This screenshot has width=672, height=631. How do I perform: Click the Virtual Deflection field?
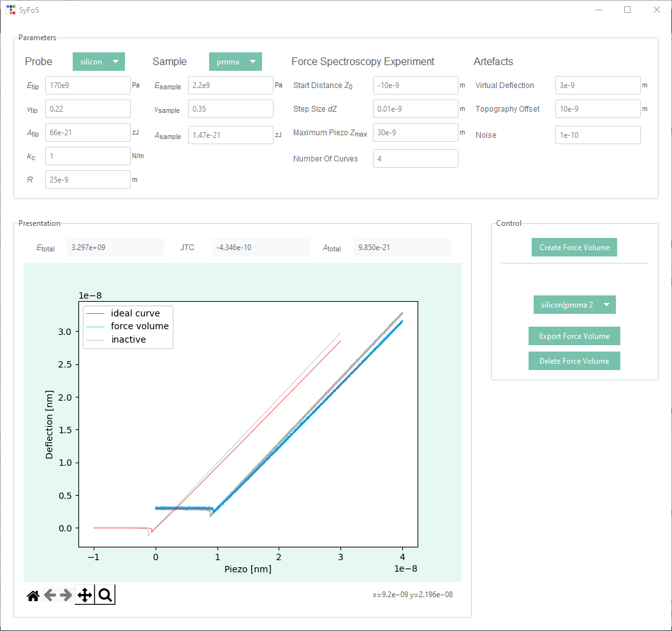point(597,85)
